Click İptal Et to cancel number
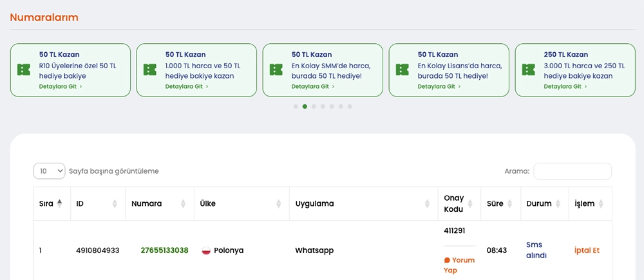This screenshot has width=644, height=280. (x=586, y=250)
